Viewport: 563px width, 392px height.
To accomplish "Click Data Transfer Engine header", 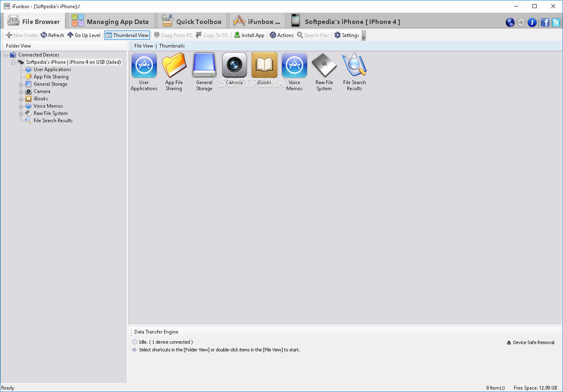I will coord(156,332).
